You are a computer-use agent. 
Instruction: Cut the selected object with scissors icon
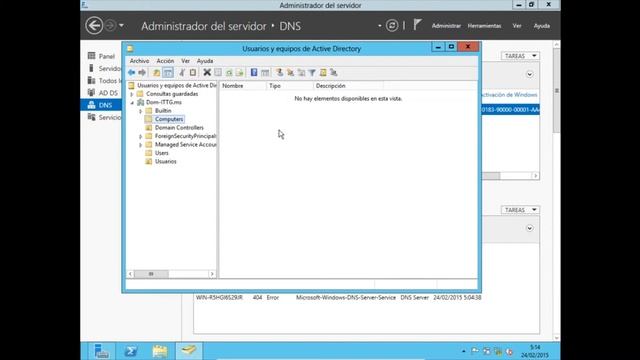click(x=182, y=73)
